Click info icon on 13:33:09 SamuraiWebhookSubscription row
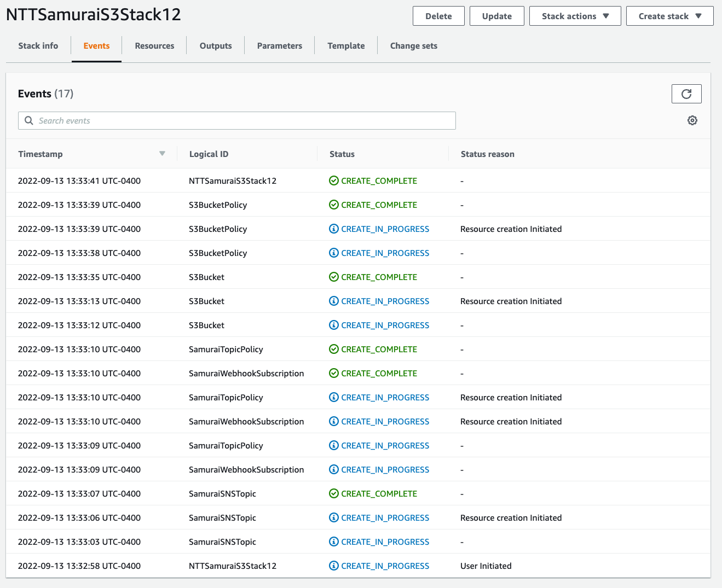722x588 pixels. (x=333, y=469)
